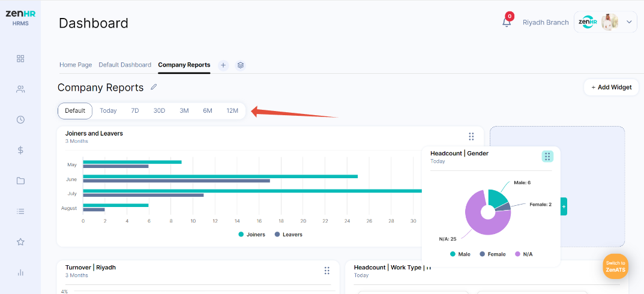644x294 pixels.
Task: Click the 'Male: 6' pie label
Action: [522, 182]
